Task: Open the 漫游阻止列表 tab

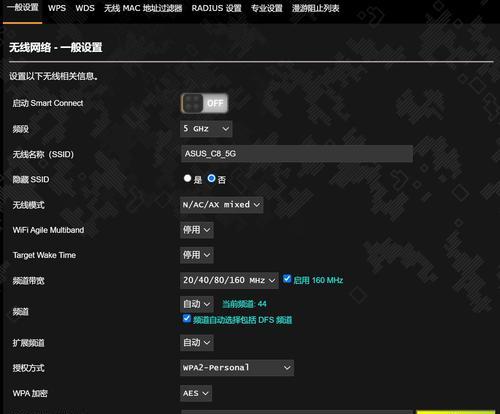Action: coord(315,8)
